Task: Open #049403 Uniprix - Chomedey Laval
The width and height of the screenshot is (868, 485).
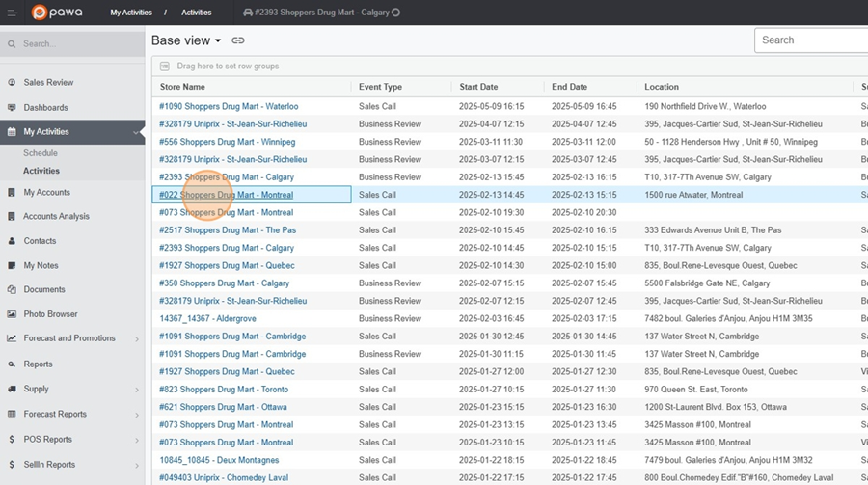Action: coord(224,478)
